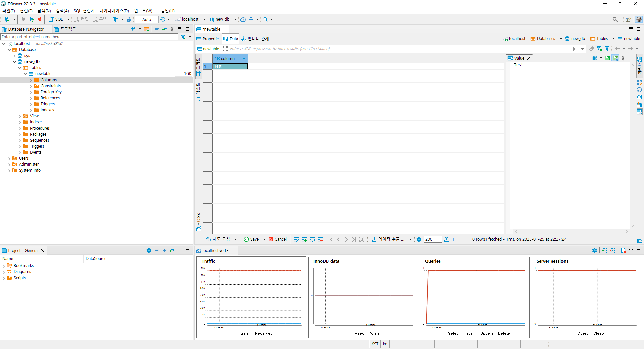
Task: Click the Disconnect red plug icon
Action: click(40, 19)
